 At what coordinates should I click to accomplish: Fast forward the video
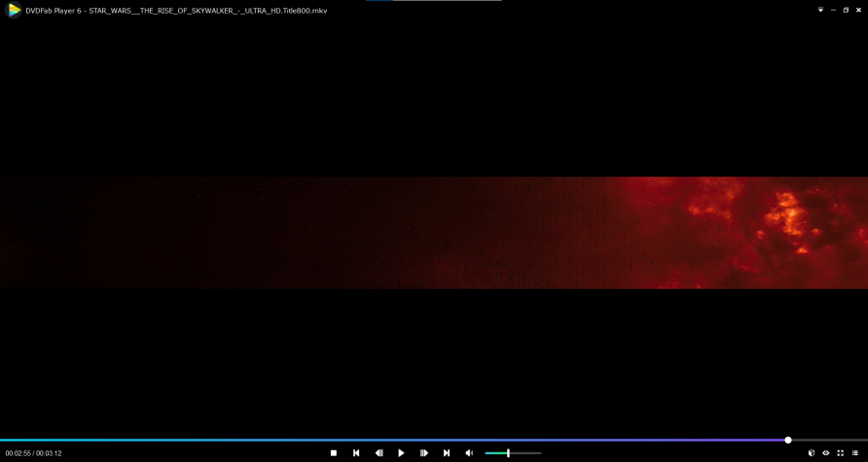(424, 453)
